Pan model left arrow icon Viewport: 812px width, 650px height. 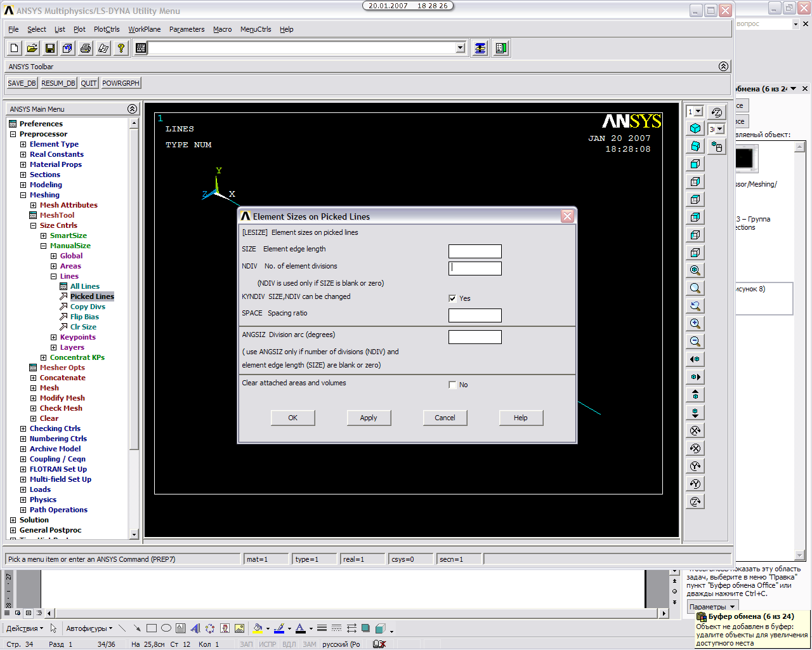[695, 359]
